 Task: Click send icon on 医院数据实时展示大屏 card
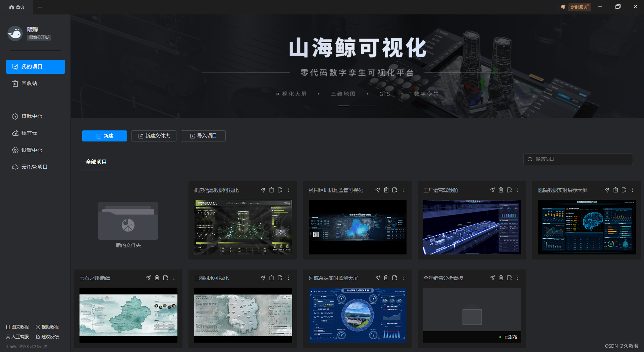607,190
